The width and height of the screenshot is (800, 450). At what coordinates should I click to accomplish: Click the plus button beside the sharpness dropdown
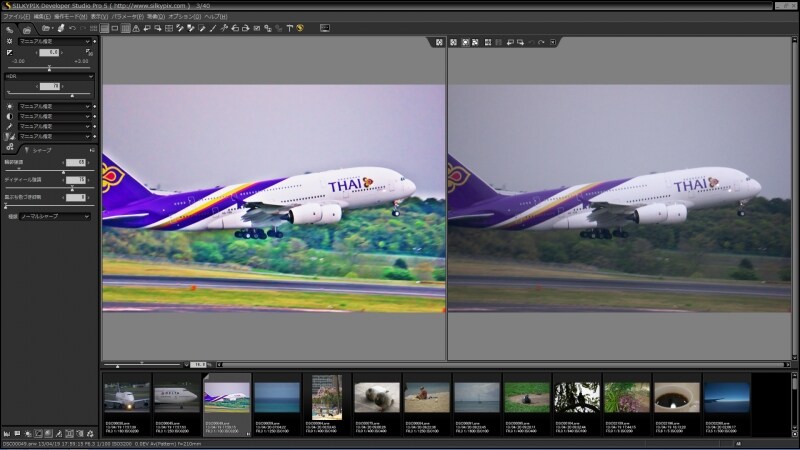click(94, 136)
